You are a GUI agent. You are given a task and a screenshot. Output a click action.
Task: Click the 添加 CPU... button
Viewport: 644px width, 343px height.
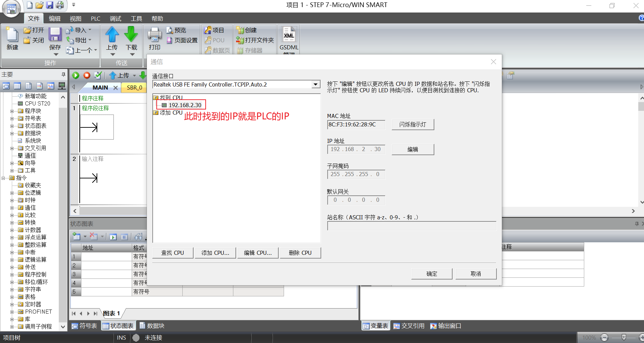[215, 253]
